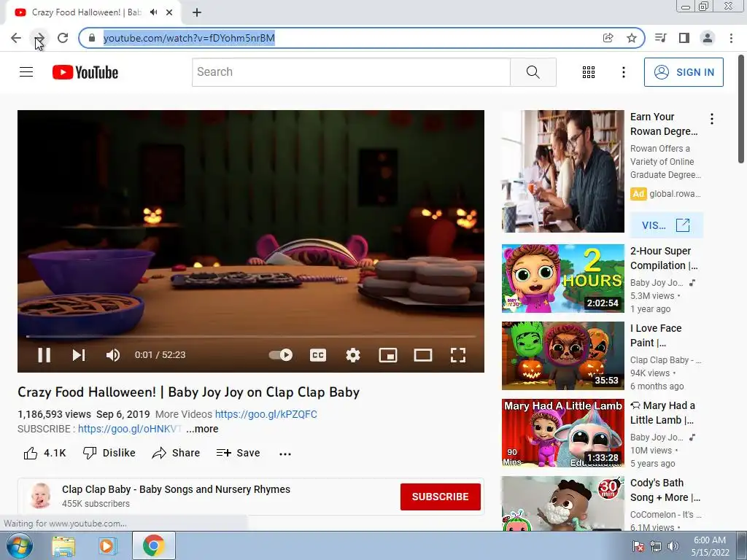Enter full screen mode
The width and height of the screenshot is (747, 560).
[458, 355]
